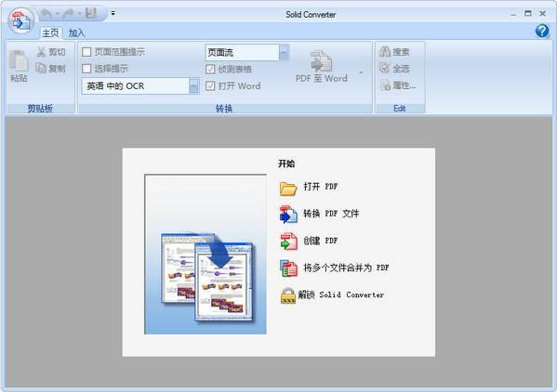Click the Edit group label
Screen dimensions: 557x392
click(400, 109)
